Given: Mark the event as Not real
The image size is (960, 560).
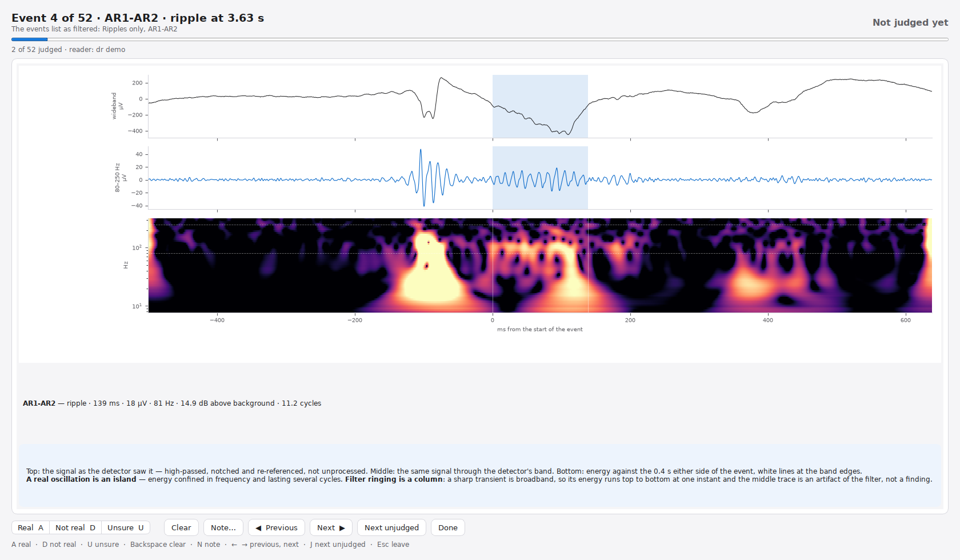Looking at the screenshot, I should [x=75, y=527].
